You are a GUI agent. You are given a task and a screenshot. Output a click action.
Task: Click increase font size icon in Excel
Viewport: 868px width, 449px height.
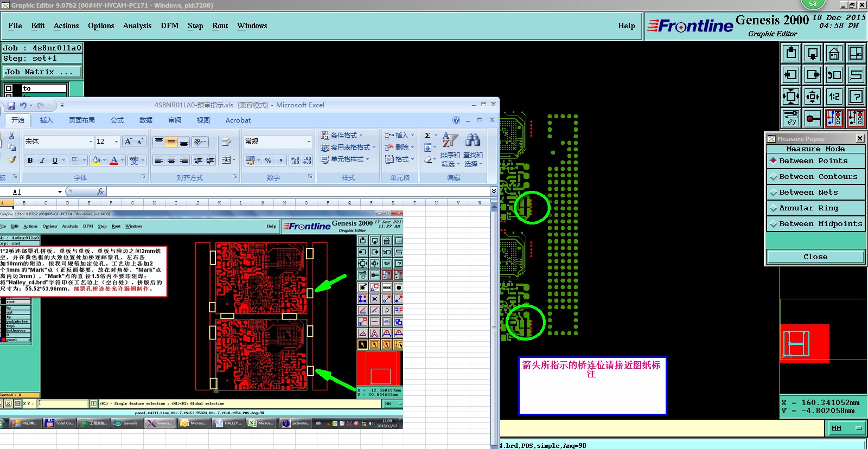pos(128,142)
